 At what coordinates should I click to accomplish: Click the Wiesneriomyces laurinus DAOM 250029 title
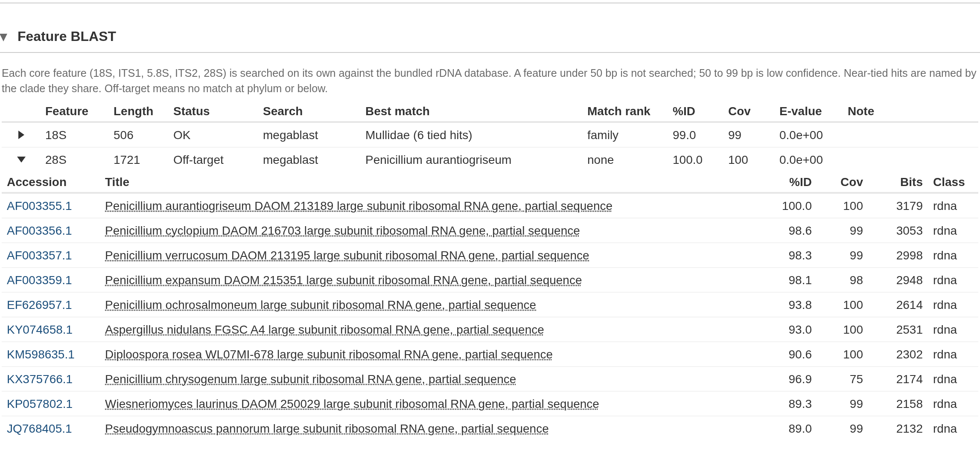352,404
